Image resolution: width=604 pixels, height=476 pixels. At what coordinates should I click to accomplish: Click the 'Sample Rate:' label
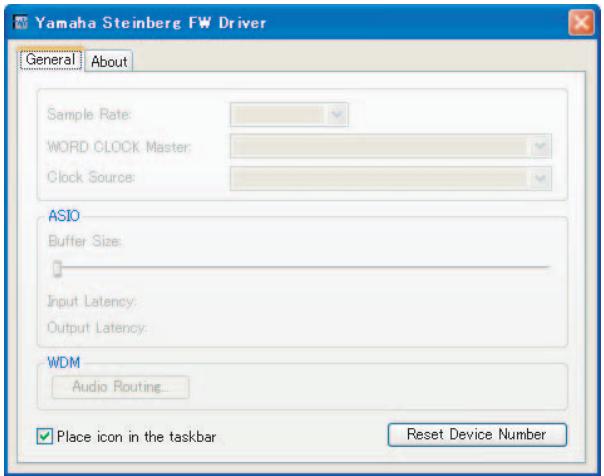click(x=89, y=114)
